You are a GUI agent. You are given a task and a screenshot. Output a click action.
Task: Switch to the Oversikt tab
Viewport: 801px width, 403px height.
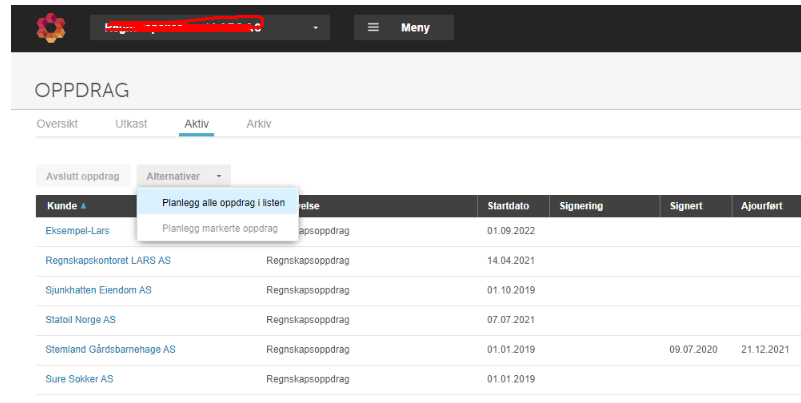point(57,124)
